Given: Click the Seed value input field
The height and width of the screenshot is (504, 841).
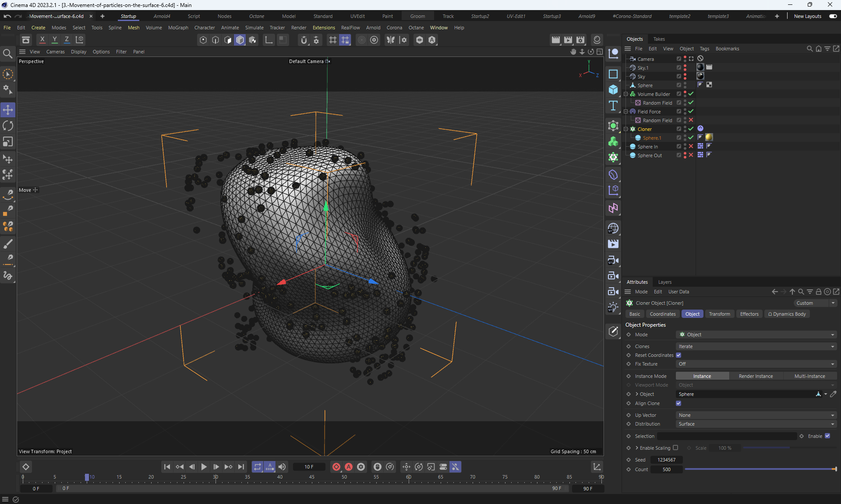Looking at the screenshot, I should click(x=666, y=460).
